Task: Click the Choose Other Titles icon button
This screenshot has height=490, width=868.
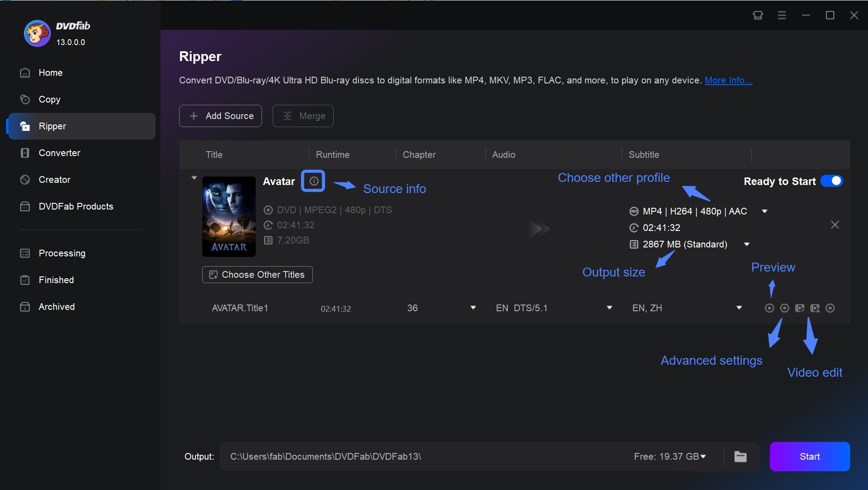Action: click(x=213, y=274)
